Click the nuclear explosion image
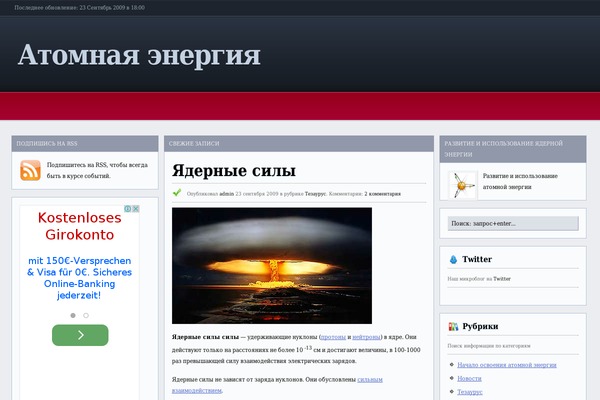Image resolution: width=600 pixels, height=400 pixels. (272, 266)
